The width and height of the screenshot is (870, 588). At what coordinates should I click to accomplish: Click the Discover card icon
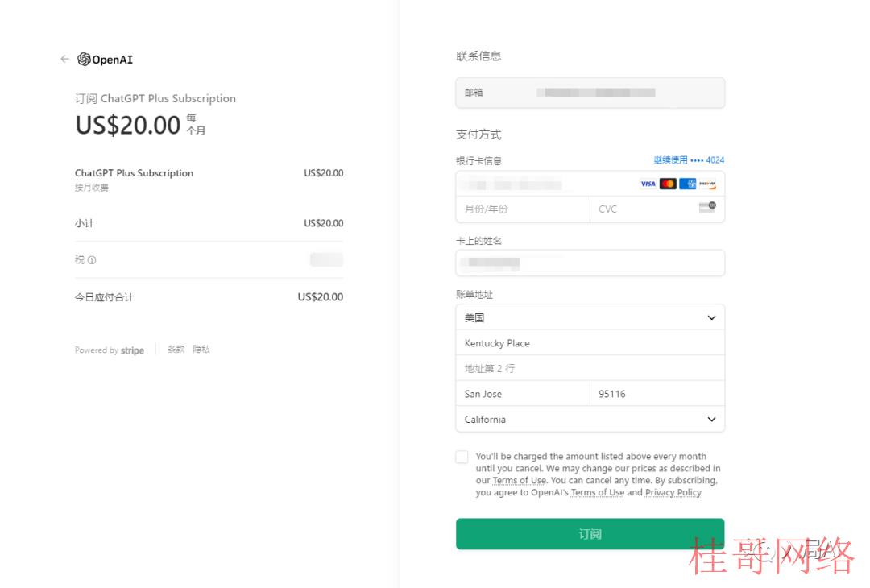point(707,184)
